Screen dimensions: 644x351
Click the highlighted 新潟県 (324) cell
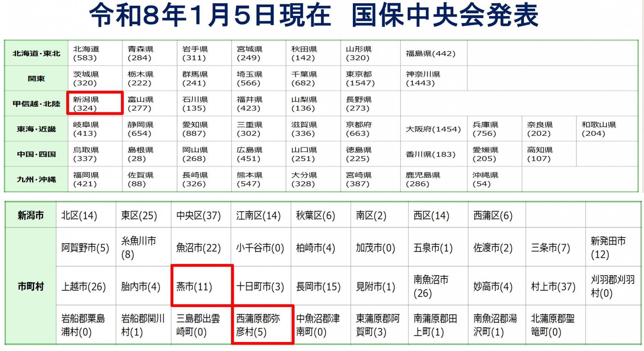point(95,104)
